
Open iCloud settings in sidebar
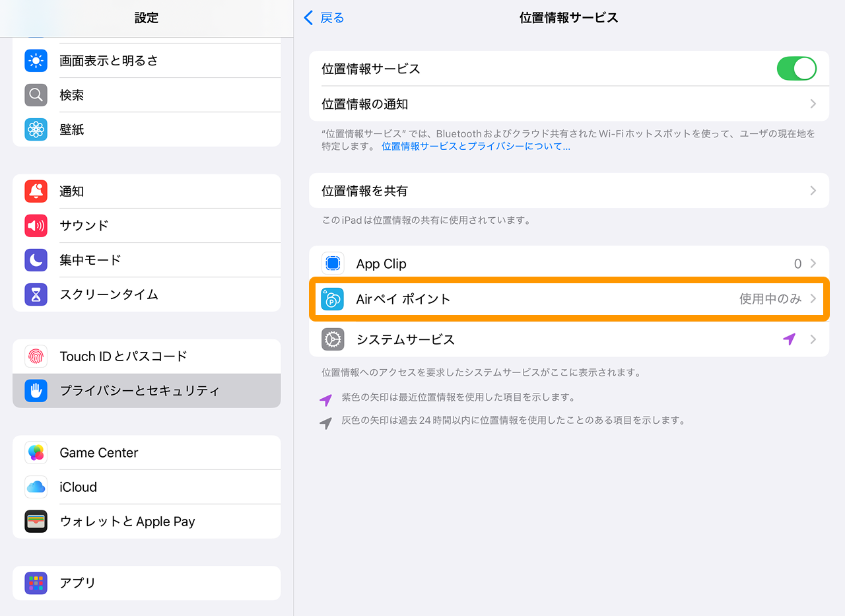click(x=147, y=487)
